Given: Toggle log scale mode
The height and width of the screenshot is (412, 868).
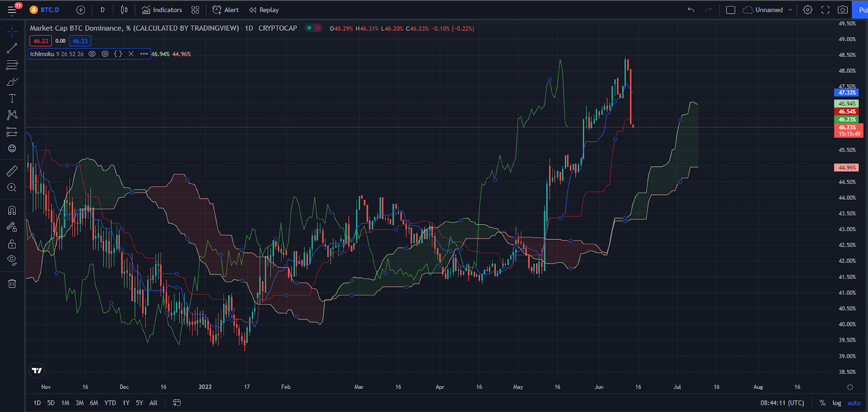Looking at the screenshot, I should click(x=837, y=403).
